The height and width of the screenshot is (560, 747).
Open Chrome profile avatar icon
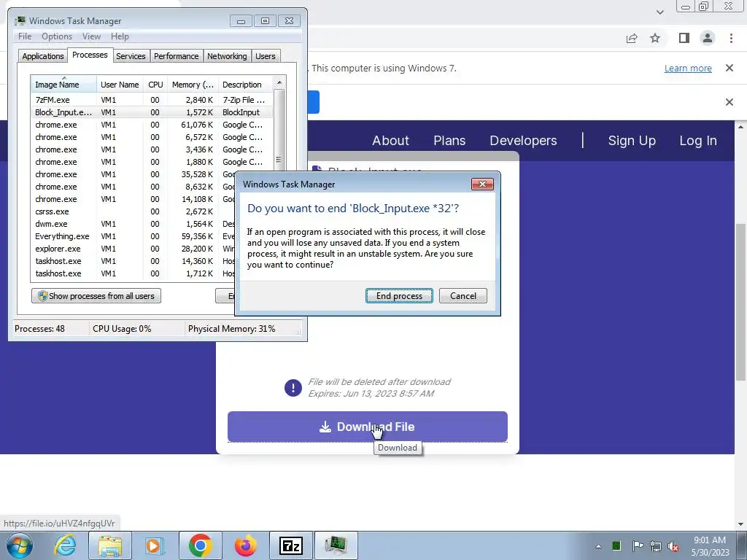pos(708,38)
